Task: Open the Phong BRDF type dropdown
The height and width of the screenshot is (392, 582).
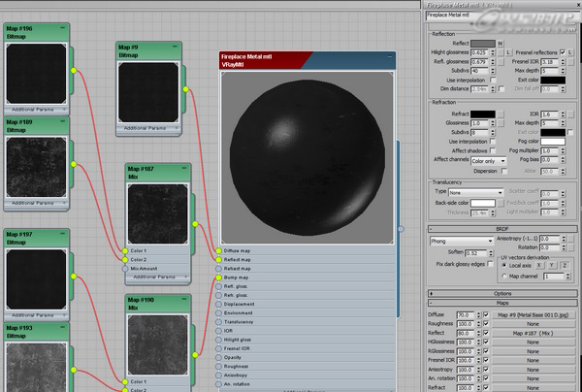Action: [462, 241]
